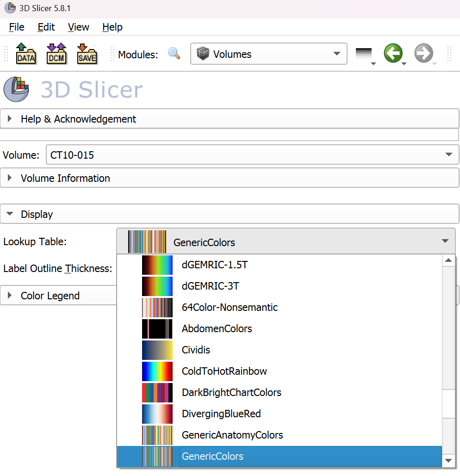Expand the Color Legend section
This screenshot has width=460, height=476.
pos(59,296)
